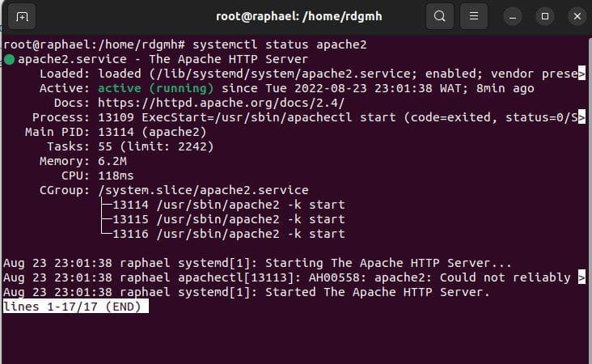Click the truncation arrow on the AH00558 line

(581, 277)
